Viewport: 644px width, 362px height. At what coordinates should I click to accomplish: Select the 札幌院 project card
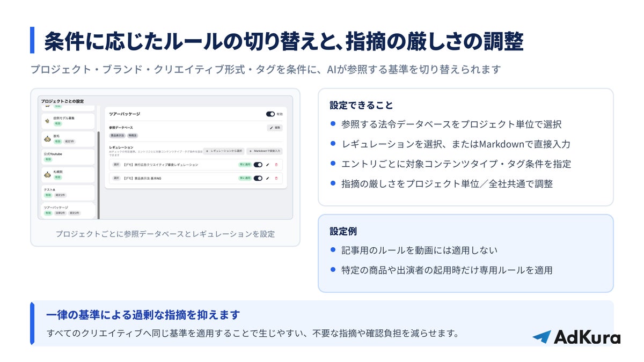coord(68,174)
